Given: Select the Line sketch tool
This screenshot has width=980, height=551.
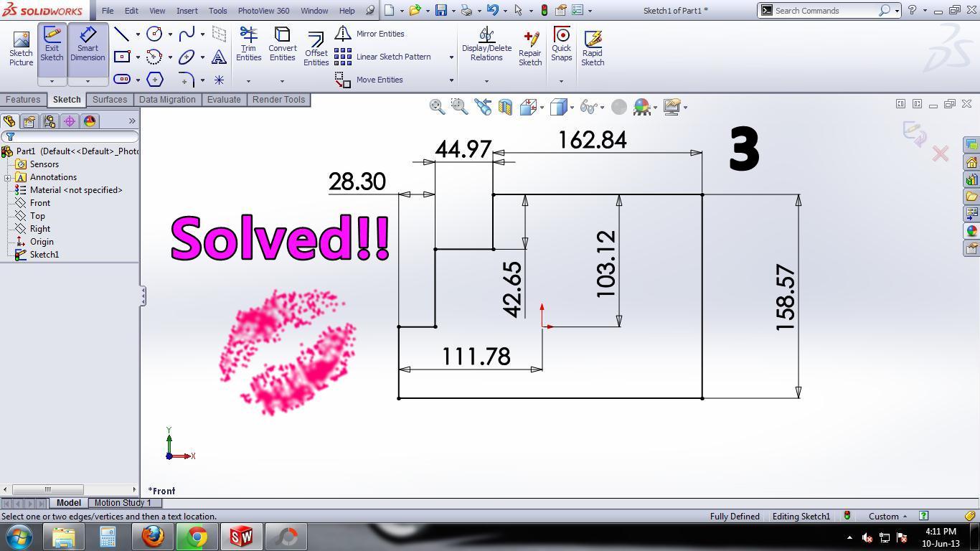Looking at the screenshot, I should click(x=122, y=34).
